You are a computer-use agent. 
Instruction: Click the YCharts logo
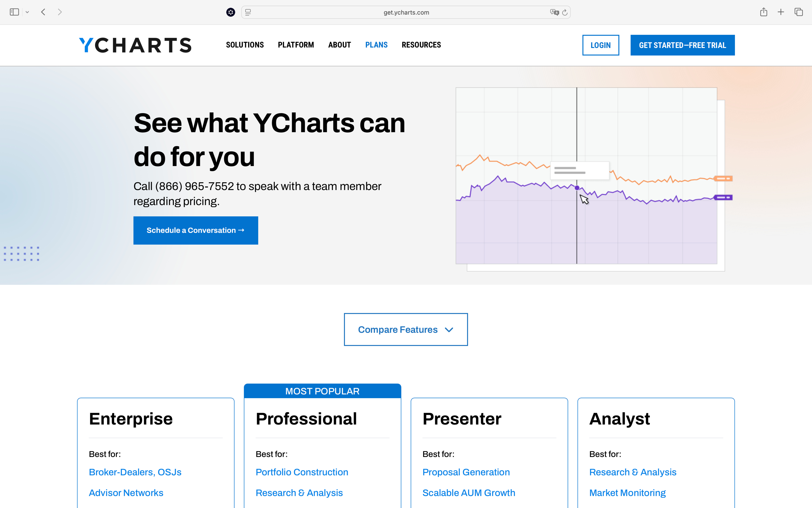pyautogui.click(x=135, y=45)
